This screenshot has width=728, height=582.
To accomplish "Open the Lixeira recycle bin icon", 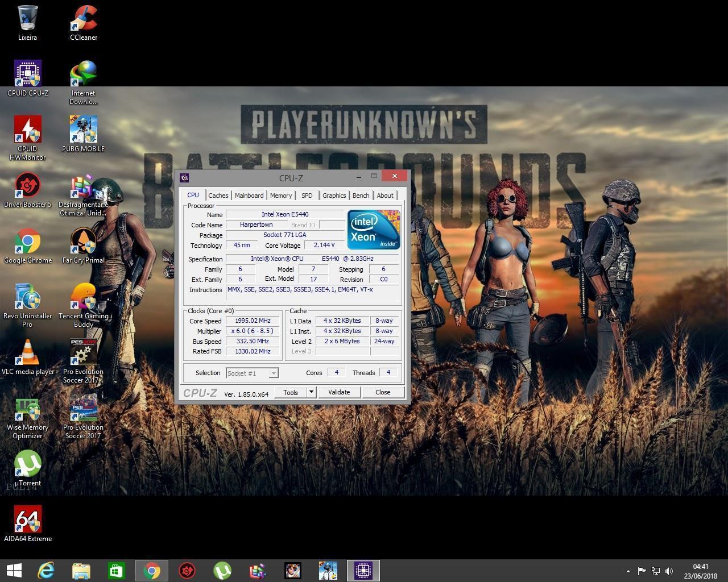I will (x=27, y=23).
